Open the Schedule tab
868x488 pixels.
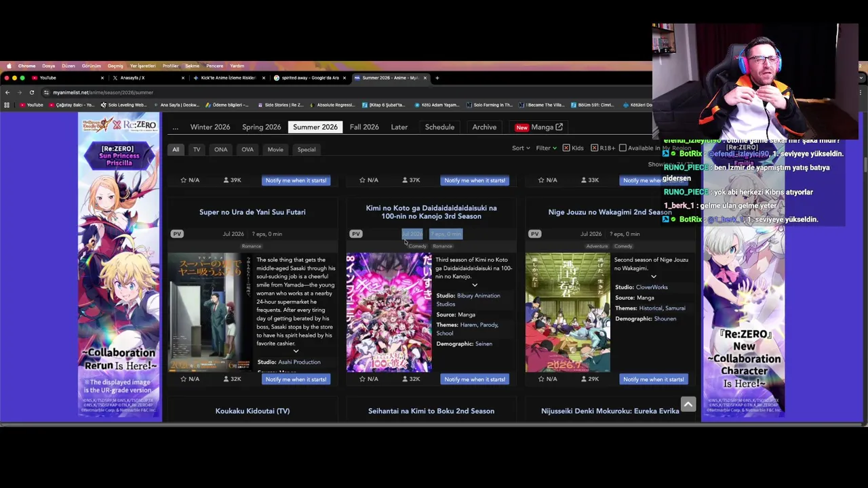439,127
